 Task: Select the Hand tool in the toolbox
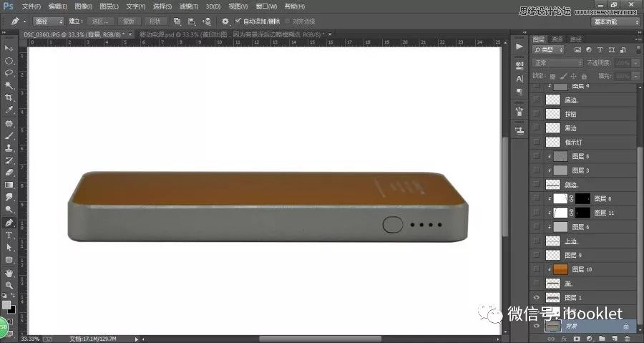coord(9,273)
